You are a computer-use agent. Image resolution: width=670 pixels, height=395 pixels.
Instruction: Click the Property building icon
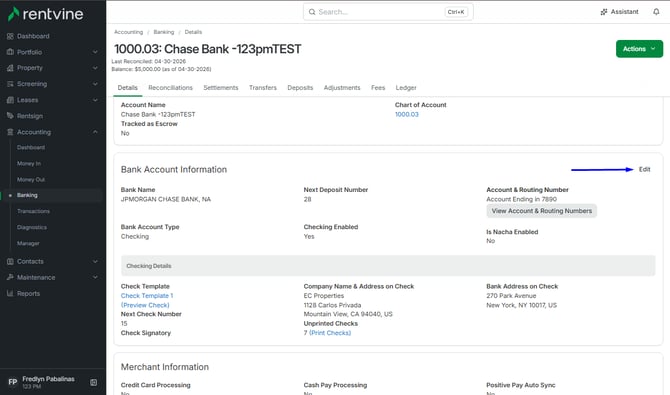pos(10,68)
